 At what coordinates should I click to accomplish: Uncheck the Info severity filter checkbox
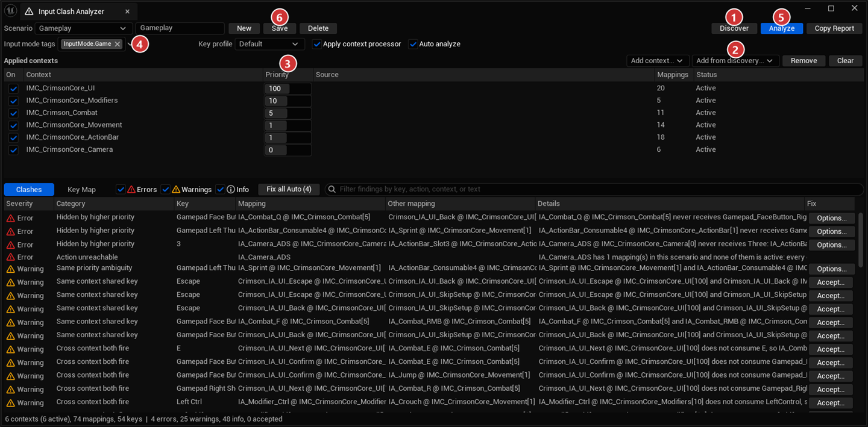point(220,189)
